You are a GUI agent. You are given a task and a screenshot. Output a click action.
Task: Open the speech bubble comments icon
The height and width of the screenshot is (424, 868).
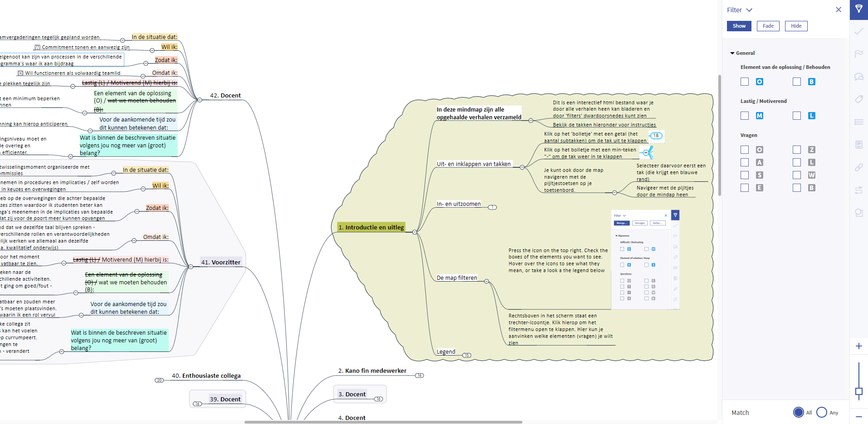(858, 77)
